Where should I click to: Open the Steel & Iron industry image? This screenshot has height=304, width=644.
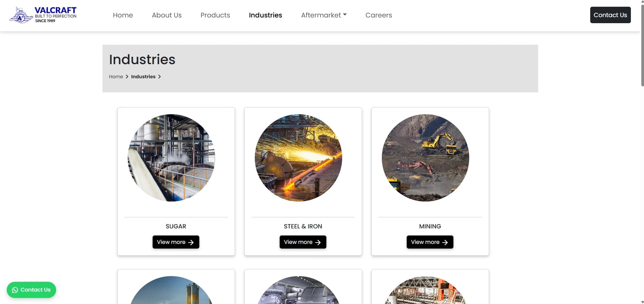298,158
